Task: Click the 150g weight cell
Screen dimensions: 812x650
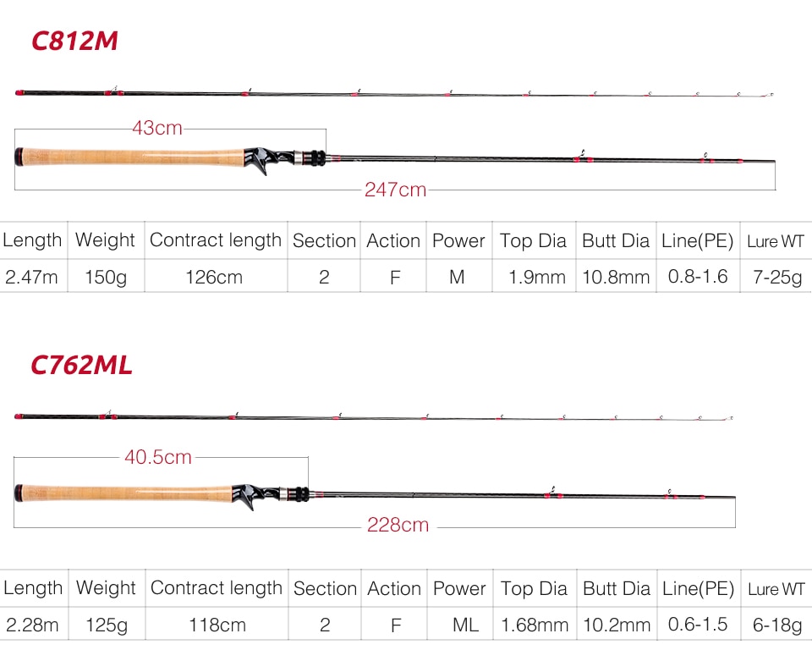Action: (x=106, y=277)
